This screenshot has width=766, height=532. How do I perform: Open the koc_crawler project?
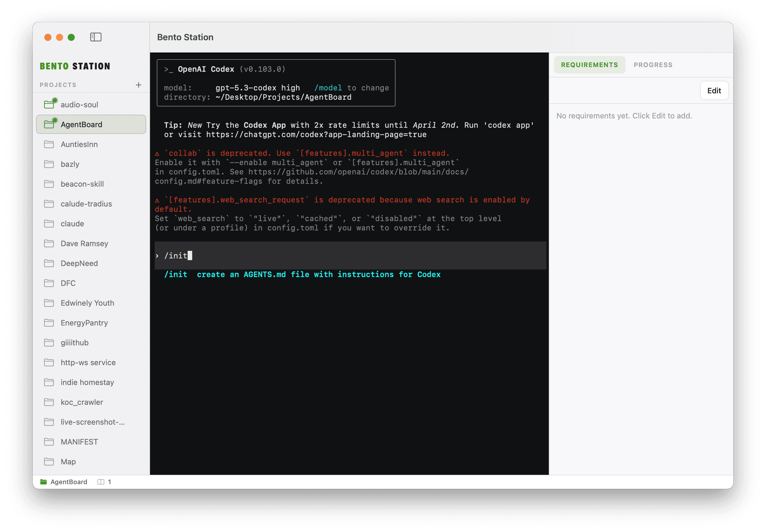[x=82, y=402]
